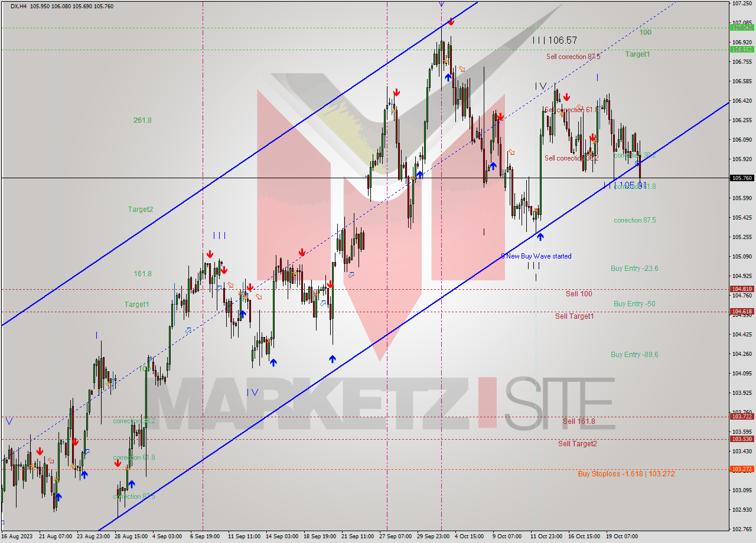Click the '4 Oct 15:00' time axis label
Screen dimensions: 756x543
click(x=470, y=537)
